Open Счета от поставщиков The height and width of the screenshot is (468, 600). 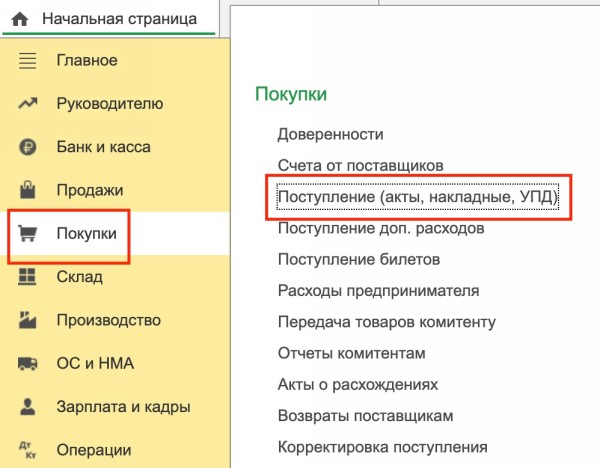361,165
